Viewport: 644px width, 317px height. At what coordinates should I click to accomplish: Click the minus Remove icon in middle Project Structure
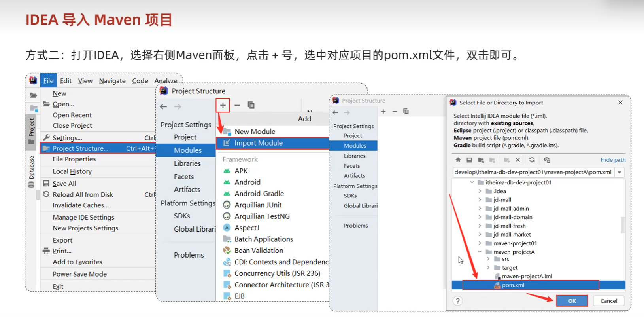(237, 105)
